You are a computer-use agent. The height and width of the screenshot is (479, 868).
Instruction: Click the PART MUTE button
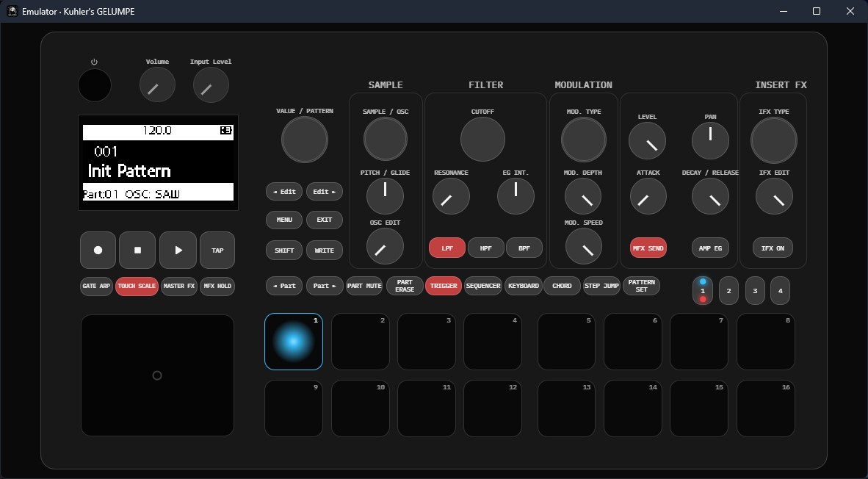(x=364, y=286)
